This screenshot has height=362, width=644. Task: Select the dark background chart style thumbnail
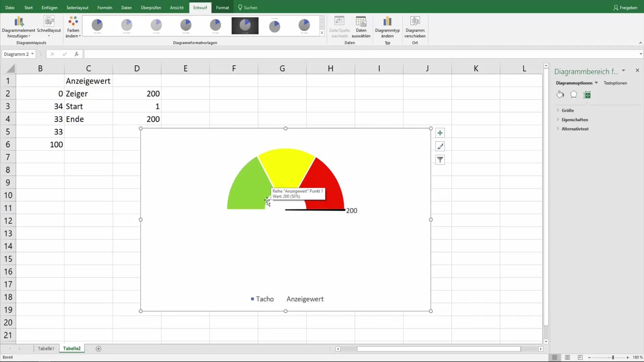tap(245, 25)
